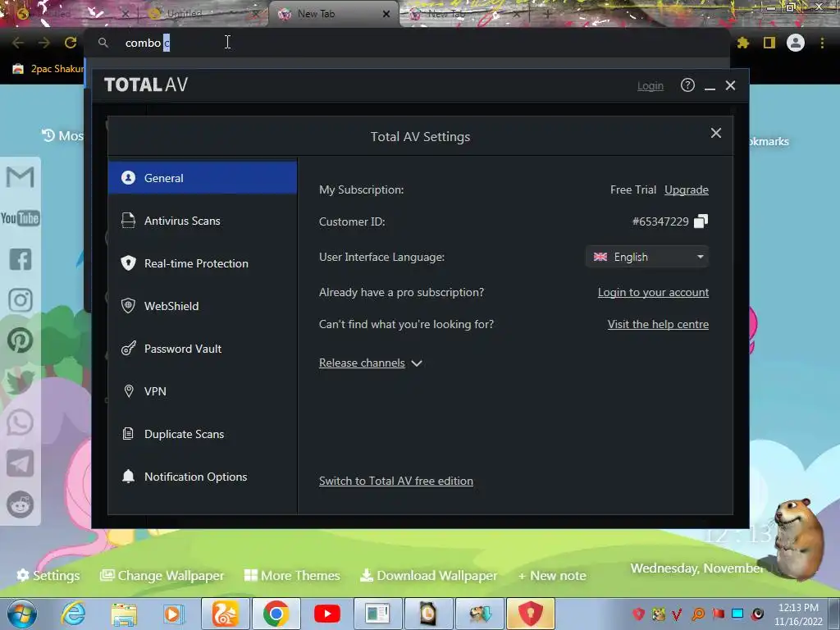
Task: Open Facebook shortcut in page sidebar
Action: coord(21,259)
